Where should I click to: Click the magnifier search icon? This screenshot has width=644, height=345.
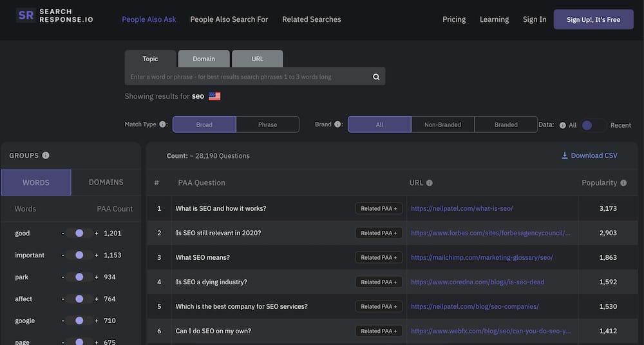click(376, 77)
